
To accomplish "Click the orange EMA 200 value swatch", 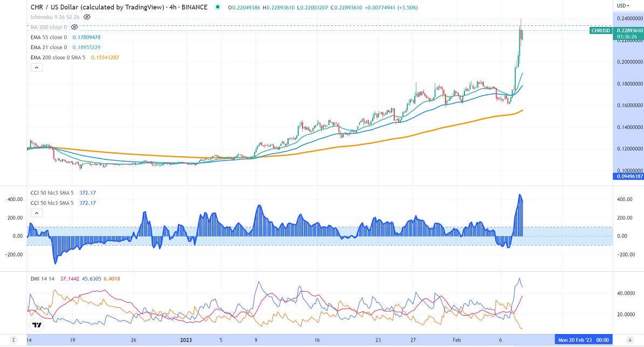I will coord(105,58).
